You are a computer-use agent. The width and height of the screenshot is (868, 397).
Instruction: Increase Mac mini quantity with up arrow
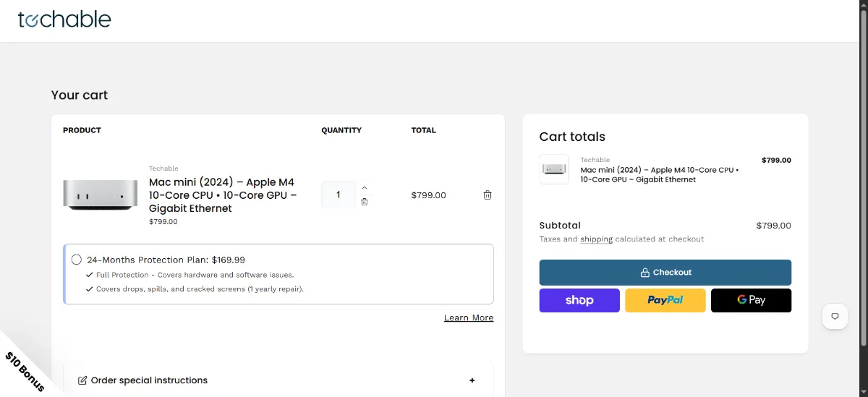click(365, 188)
